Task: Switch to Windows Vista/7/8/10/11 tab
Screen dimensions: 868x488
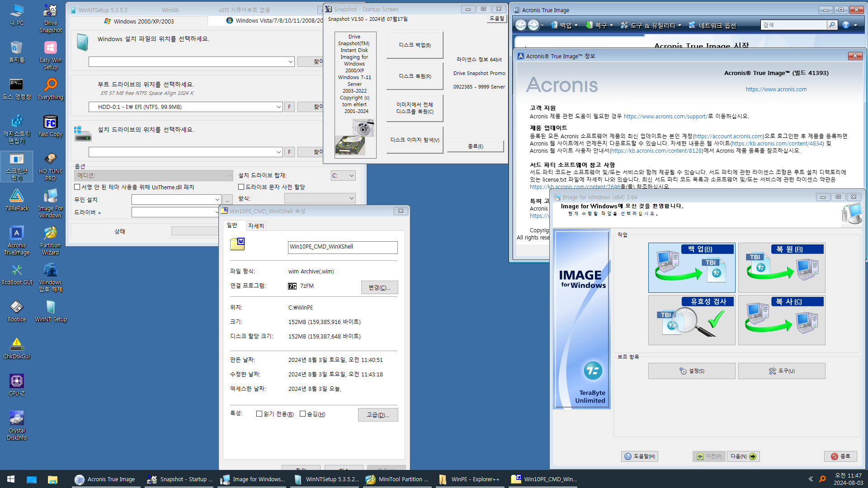Action: click(275, 21)
